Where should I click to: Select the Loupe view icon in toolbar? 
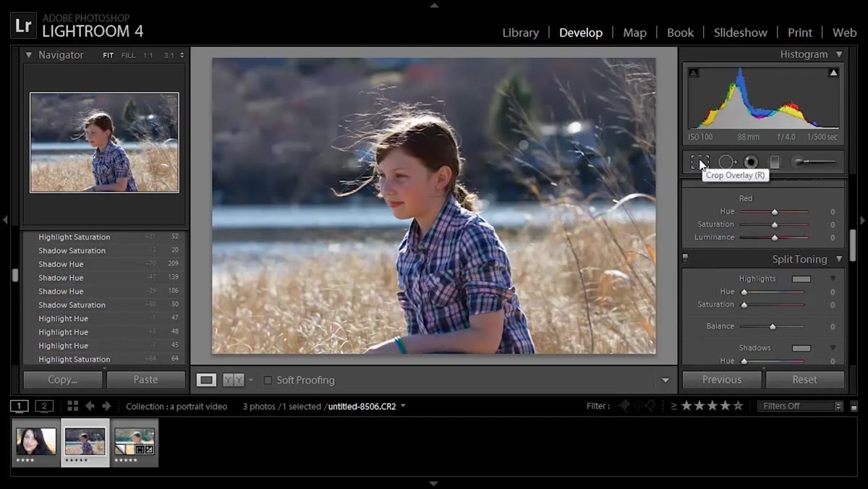tap(206, 380)
